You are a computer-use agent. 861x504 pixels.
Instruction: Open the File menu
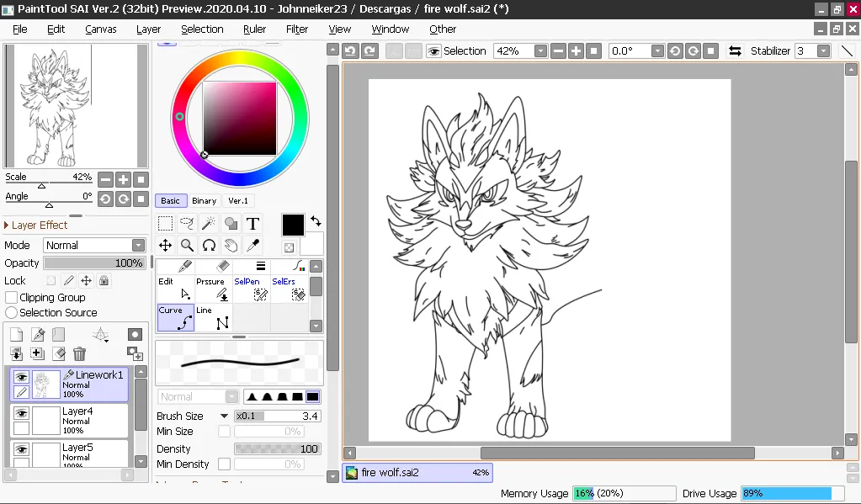coord(19,29)
